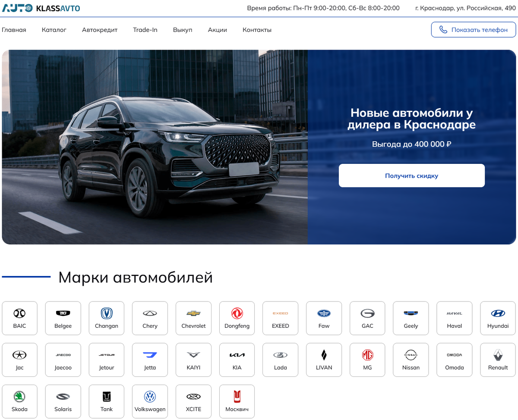Open the Volkswagen brand tile
518x420 pixels.
150,402
